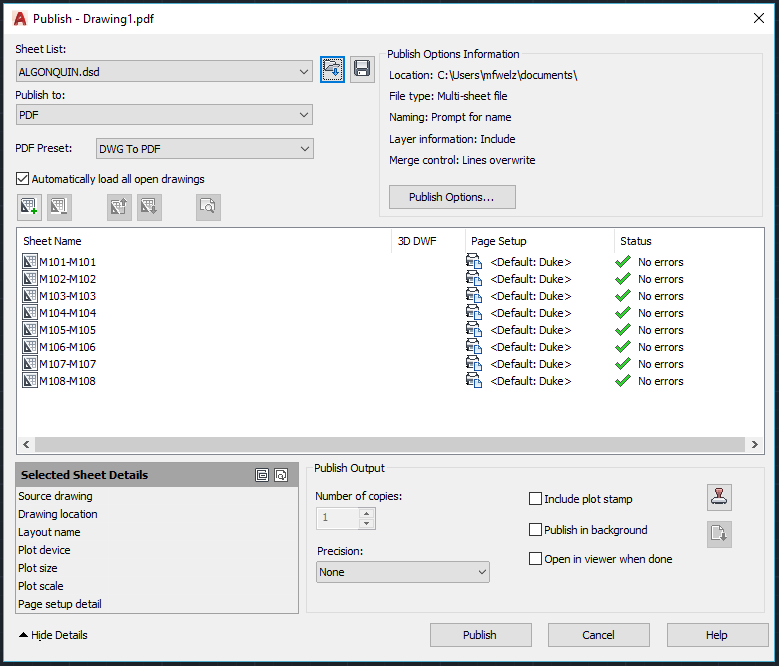Increase the number of copies spinner
The image size is (779, 666).
[367, 514]
